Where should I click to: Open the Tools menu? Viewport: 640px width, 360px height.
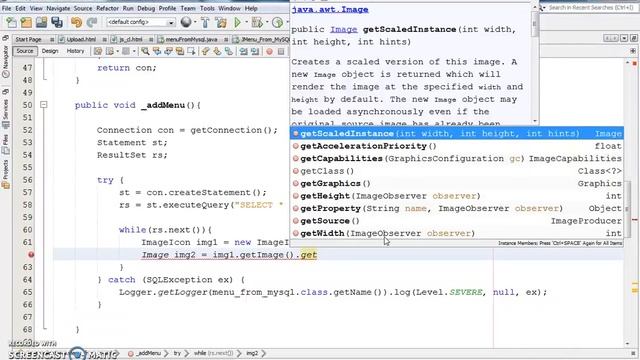click(207, 8)
